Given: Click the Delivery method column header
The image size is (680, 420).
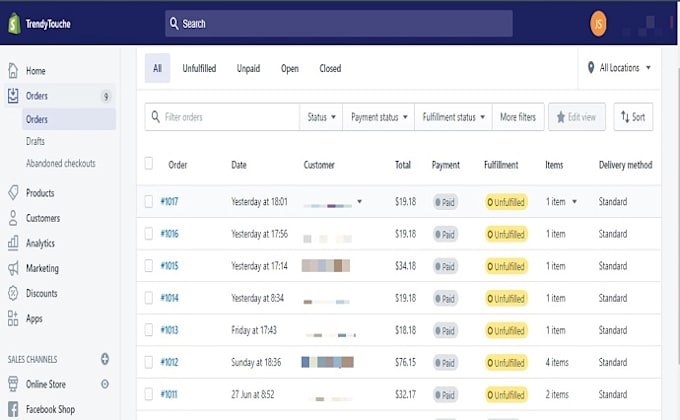Looking at the screenshot, I should click(x=625, y=165).
